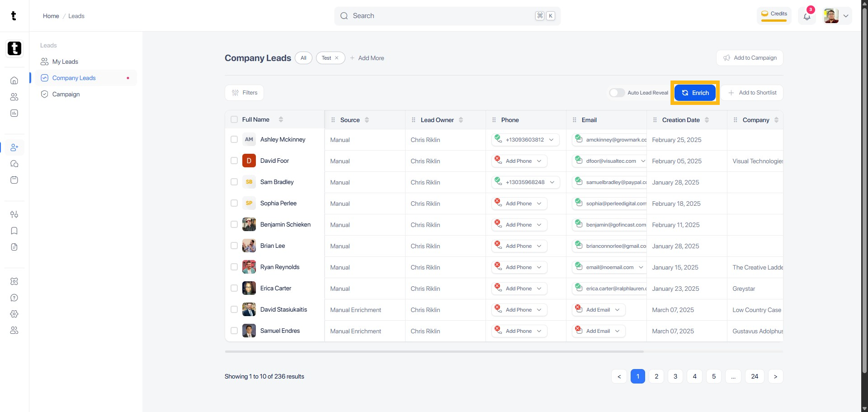
Task: Click Add to Shortlist button
Action: [x=752, y=93]
